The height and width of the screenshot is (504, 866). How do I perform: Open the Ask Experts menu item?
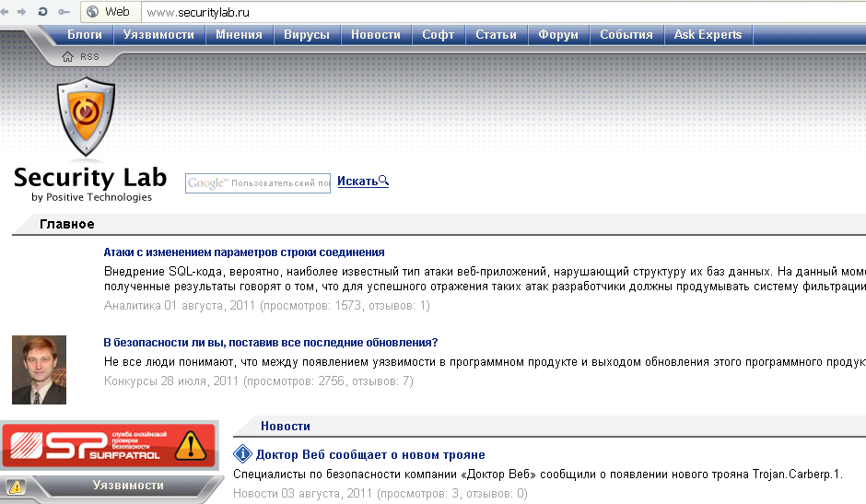[708, 34]
